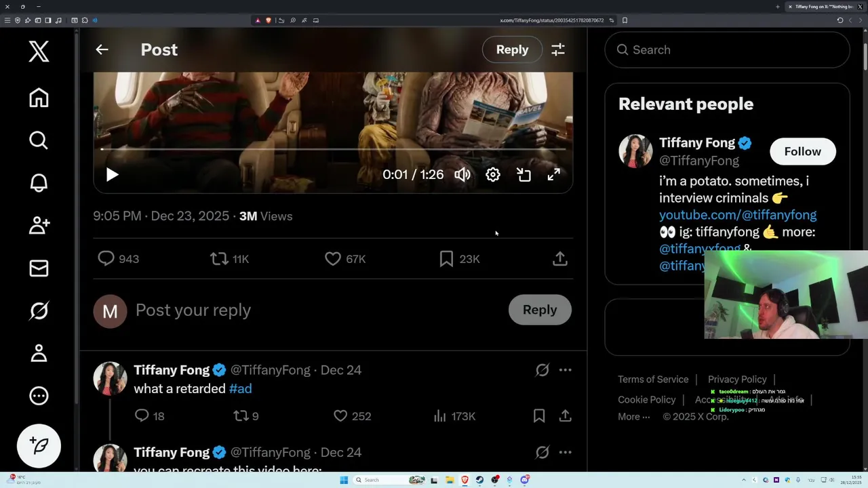Image resolution: width=868 pixels, height=488 pixels.
Task: Click the Reply button in the header
Action: [512, 49]
